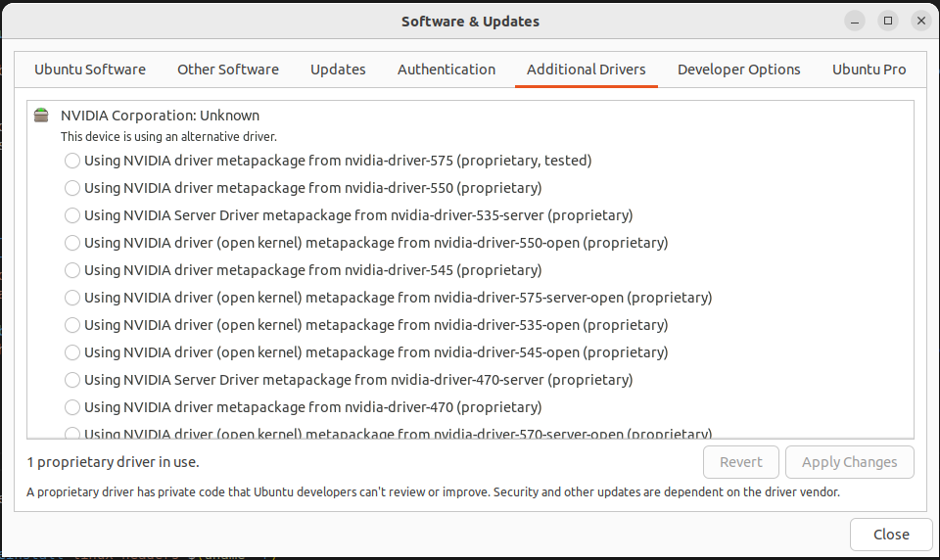This screenshot has width=940, height=560.
Task: Open the Other Software tab
Action: pos(228,70)
